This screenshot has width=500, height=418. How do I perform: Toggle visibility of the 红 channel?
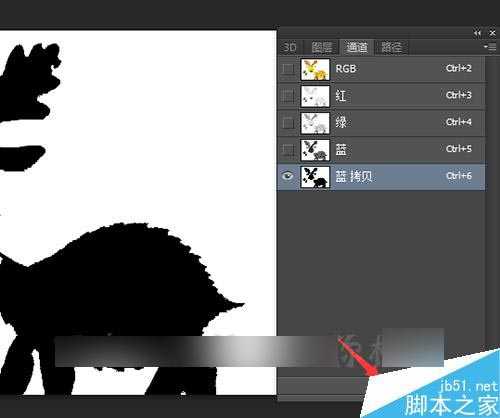click(x=288, y=96)
